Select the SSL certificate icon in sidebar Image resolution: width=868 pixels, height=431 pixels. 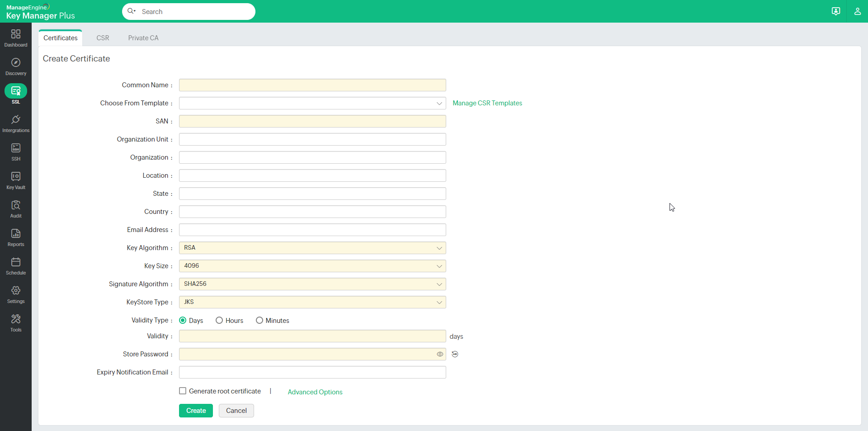tap(16, 91)
